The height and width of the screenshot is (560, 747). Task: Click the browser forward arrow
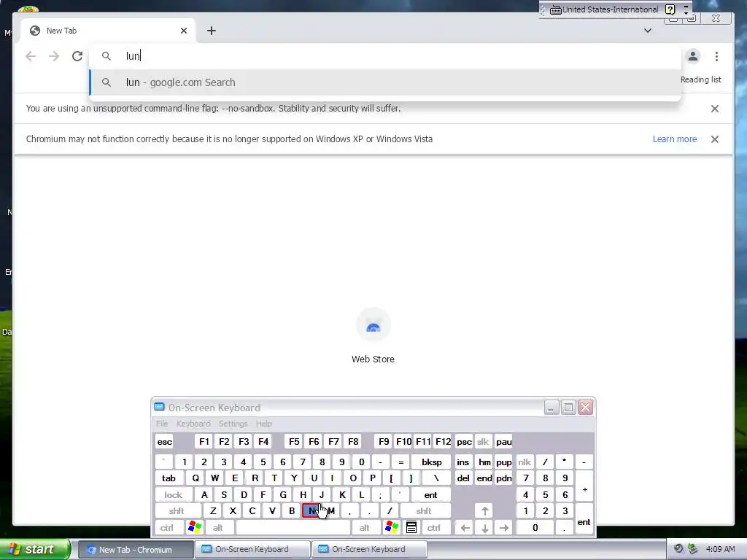tap(54, 56)
